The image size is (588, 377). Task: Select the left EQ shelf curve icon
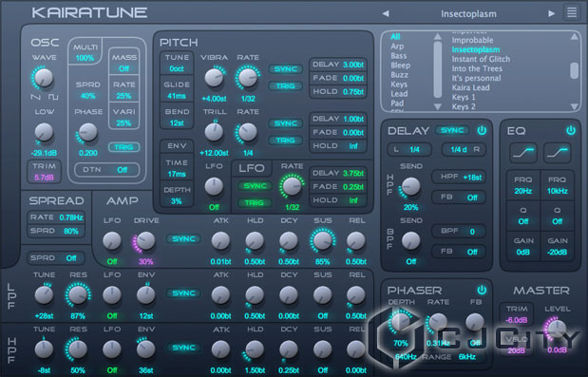click(x=523, y=152)
